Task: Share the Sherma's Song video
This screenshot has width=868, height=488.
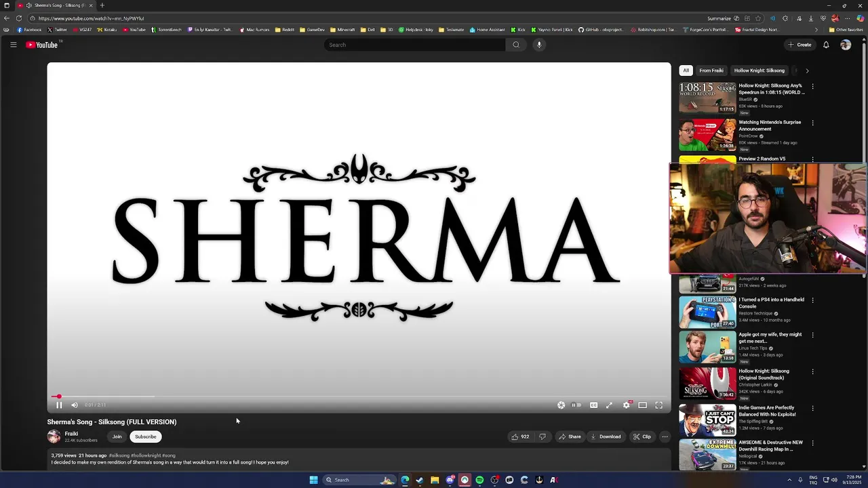Action: coord(570,436)
